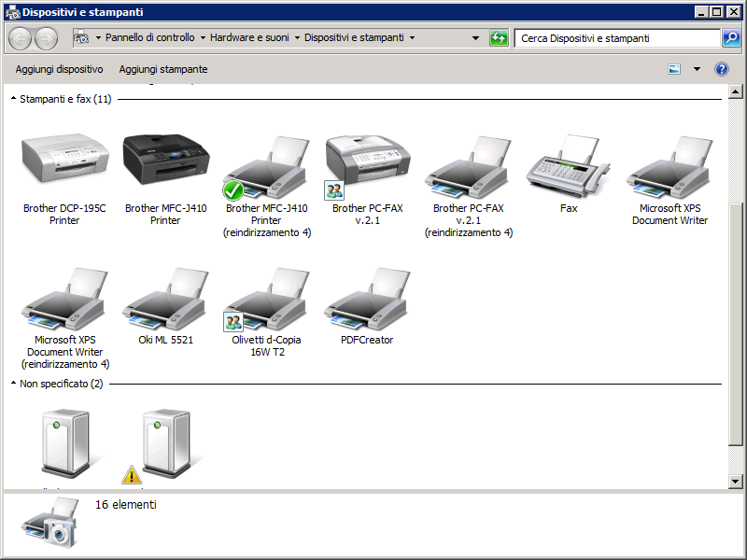Screen dimensions: 747x560
Task: Select the Olivetti d-Copia 16W T2 printer
Action: [x=267, y=299]
